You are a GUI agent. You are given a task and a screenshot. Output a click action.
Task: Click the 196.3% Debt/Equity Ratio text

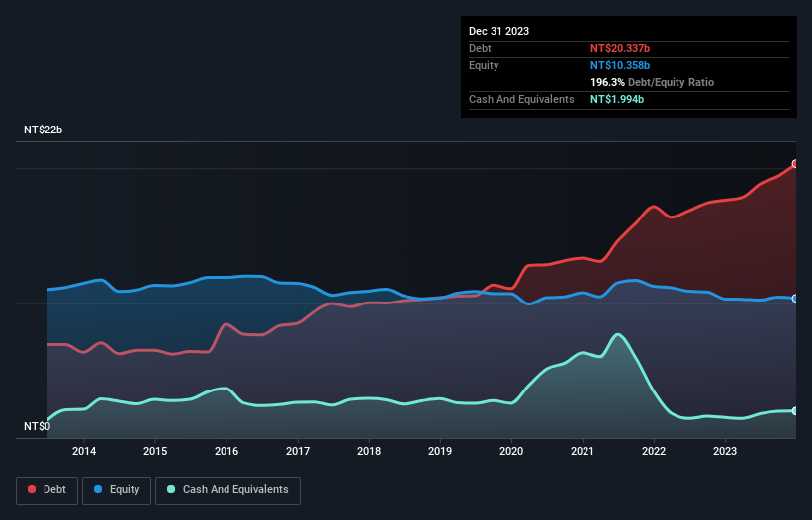coord(652,82)
